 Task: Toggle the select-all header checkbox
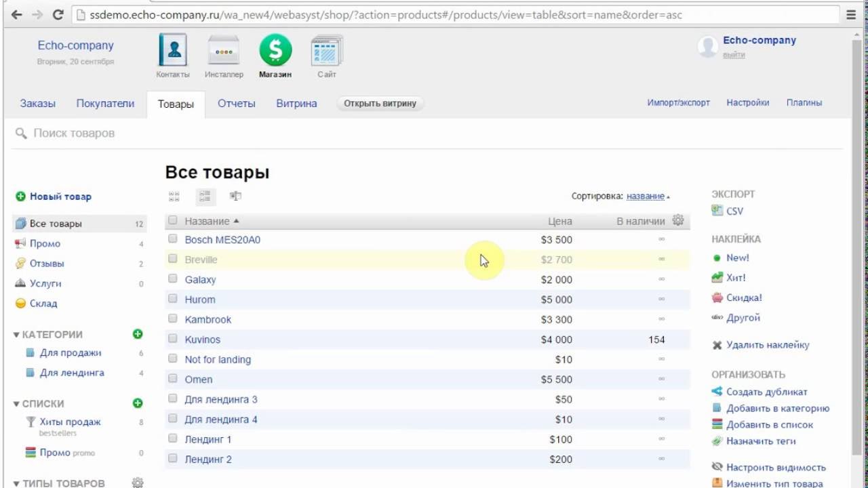(x=173, y=220)
